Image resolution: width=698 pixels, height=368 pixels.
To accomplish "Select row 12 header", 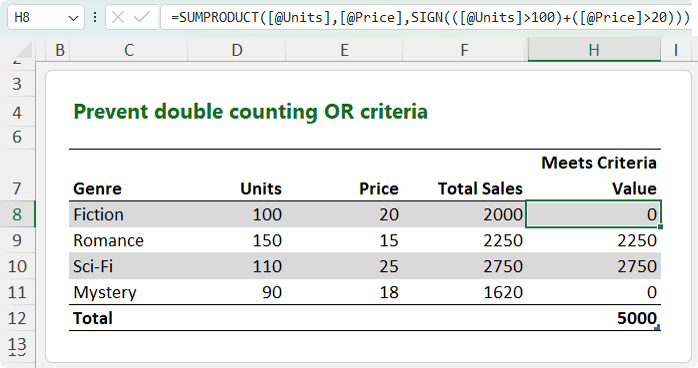I will click(x=17, y=318).
